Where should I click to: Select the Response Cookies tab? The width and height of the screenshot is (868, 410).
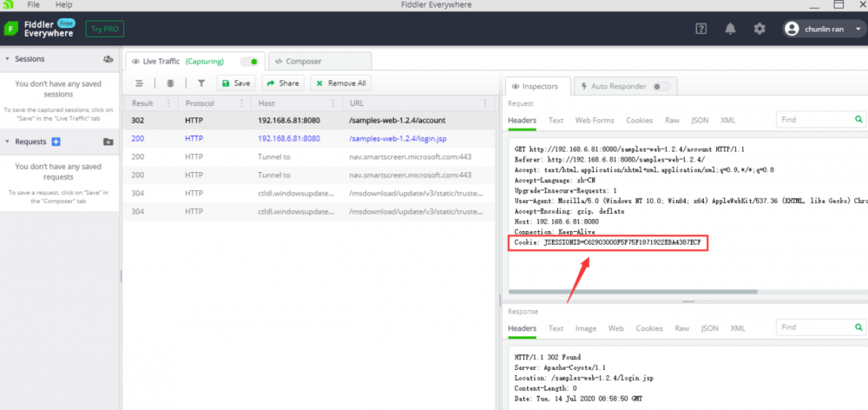click(x=648, y=328)
